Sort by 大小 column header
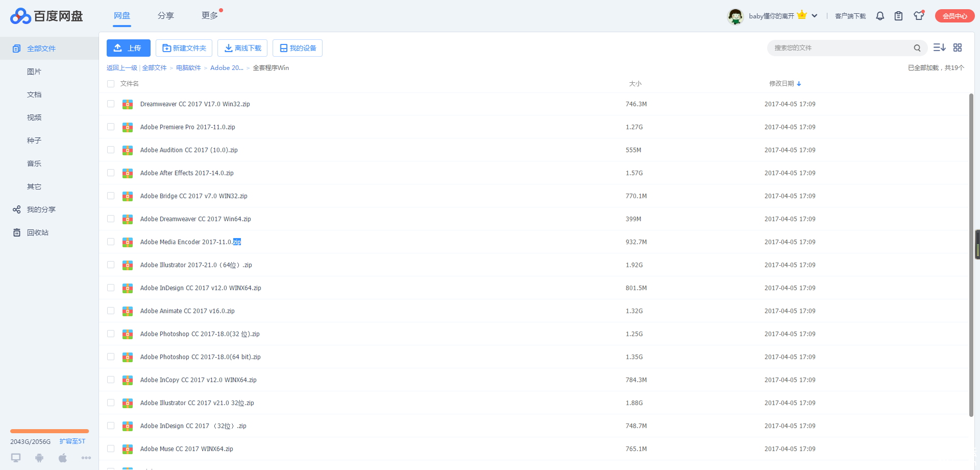980x470 pixels. point(635,84)
